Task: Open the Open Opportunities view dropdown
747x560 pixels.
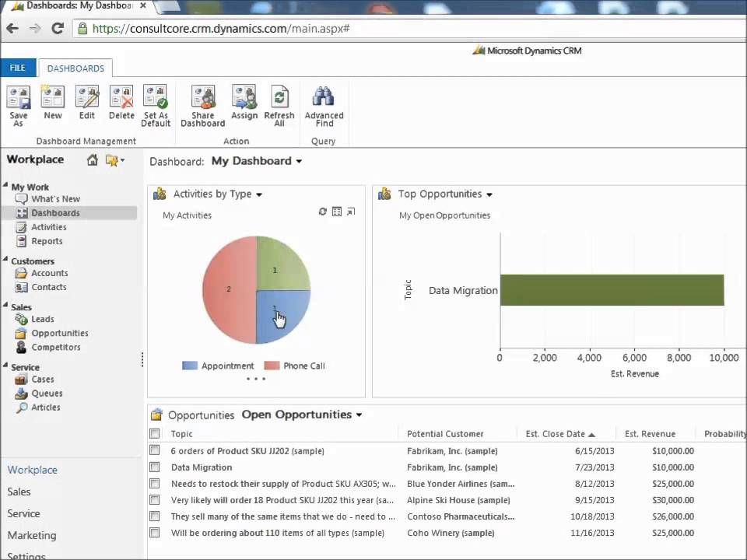Action: [359, 415]
